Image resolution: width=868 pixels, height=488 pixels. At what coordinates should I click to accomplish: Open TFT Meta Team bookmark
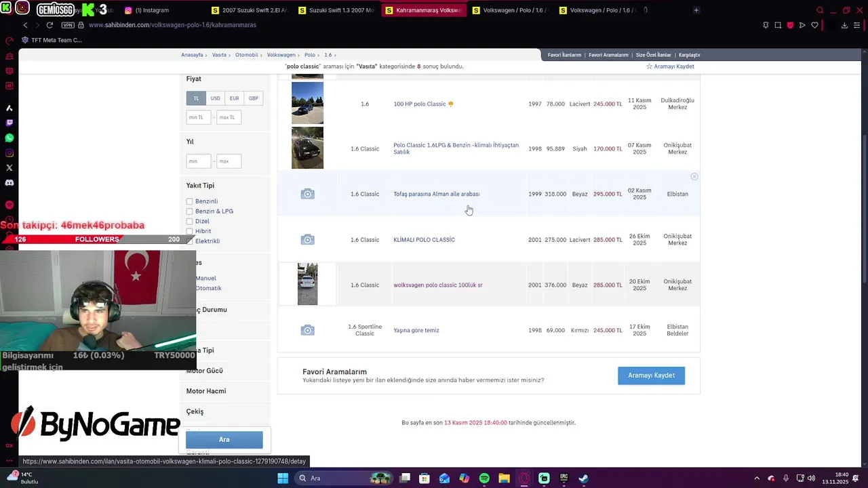[52, 40]
